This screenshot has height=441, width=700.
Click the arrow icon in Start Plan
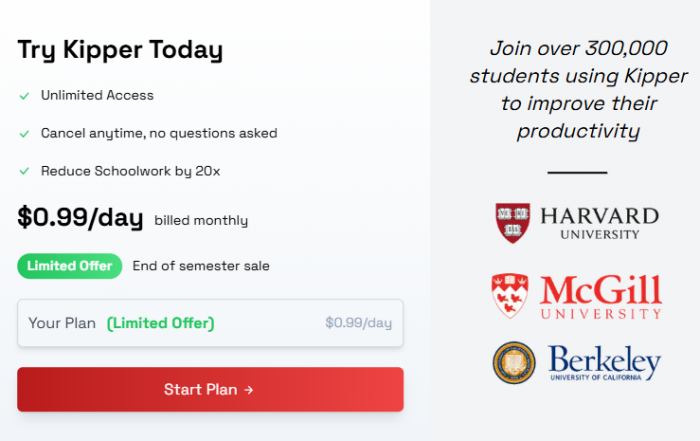click(249, 390)
